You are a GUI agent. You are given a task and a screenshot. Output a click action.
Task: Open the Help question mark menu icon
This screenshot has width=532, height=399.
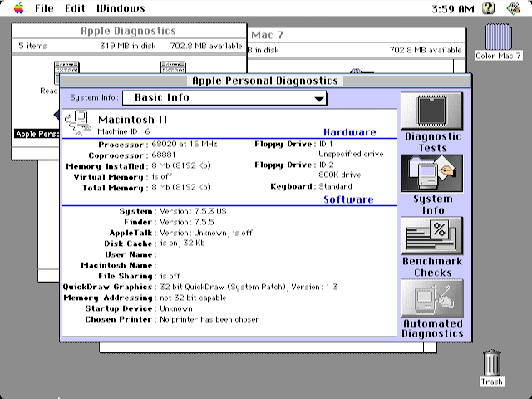tap(488, 8)
